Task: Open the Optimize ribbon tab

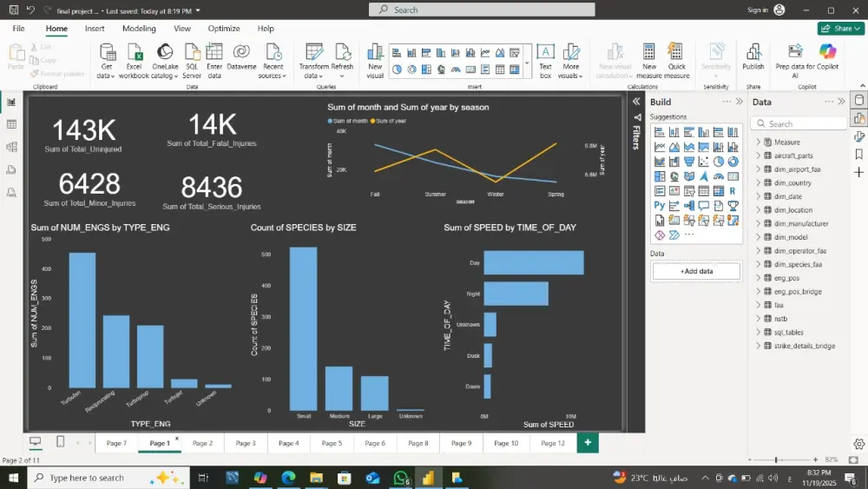Action: click(x=224, y=29)
